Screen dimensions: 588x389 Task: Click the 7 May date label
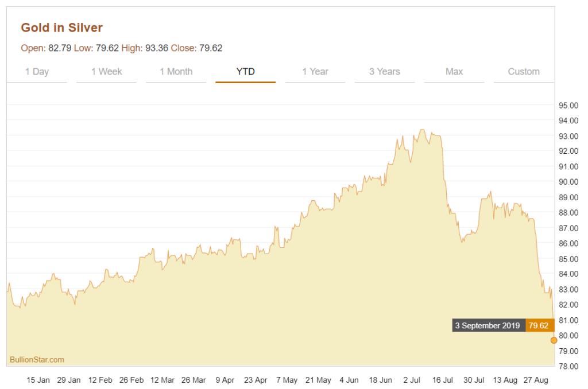pos(287,380)
